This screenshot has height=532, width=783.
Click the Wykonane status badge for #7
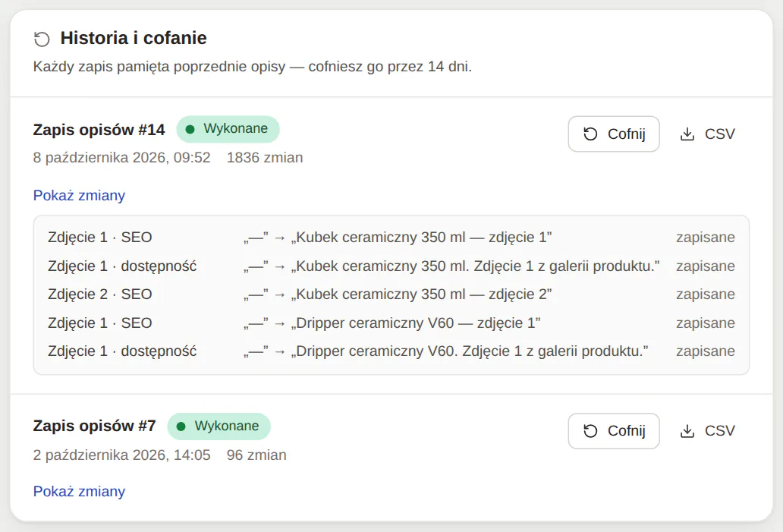coord(219,426)
